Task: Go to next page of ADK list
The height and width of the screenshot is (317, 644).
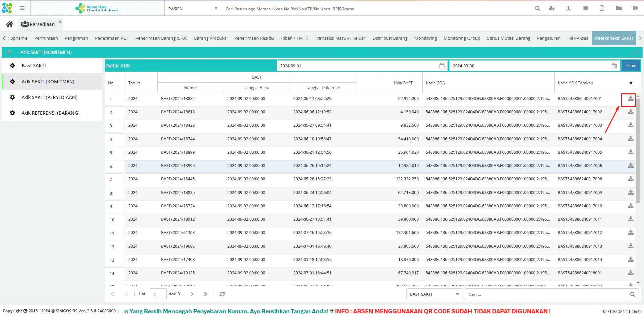Action: pos(192,294)
